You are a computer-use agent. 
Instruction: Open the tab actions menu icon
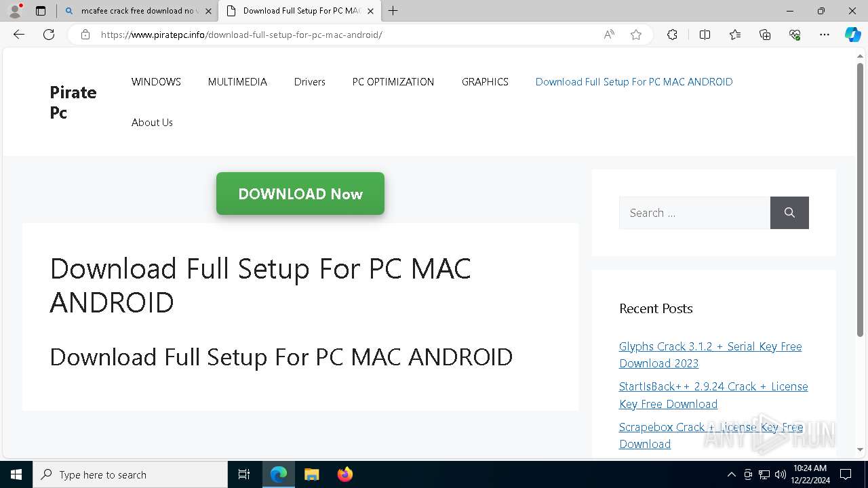click(x=41, y=11)
